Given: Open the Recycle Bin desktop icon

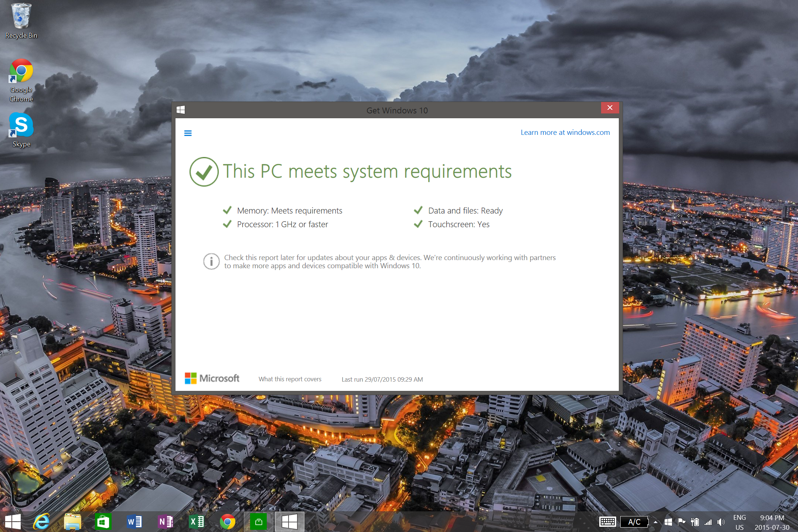Looking at the screenshot, I should pyautogui.click(x=21, y=21).
